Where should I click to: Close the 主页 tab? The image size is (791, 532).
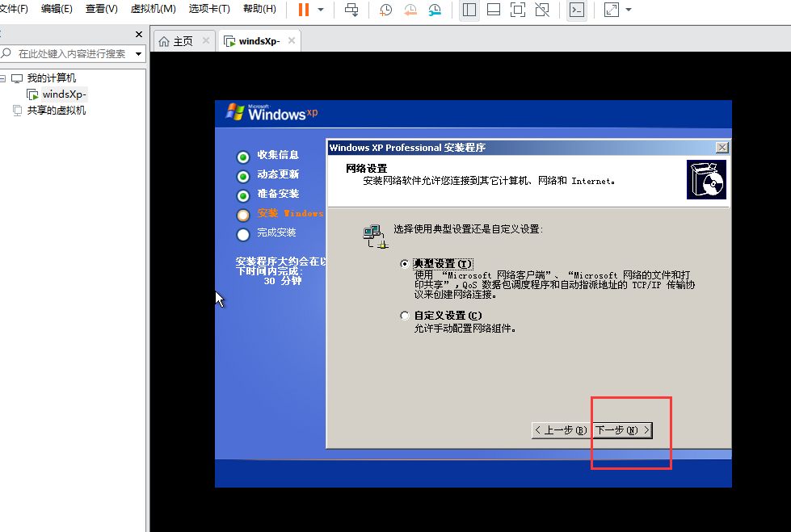206,41
